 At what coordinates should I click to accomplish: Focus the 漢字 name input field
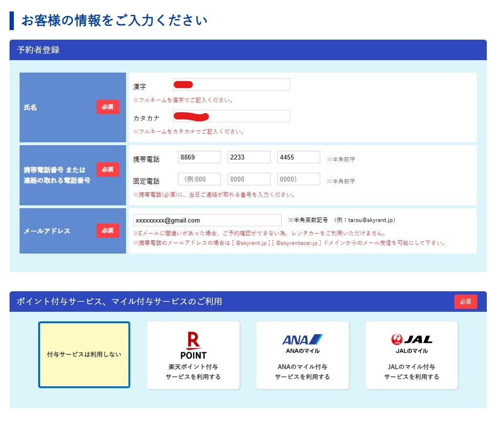231,85
